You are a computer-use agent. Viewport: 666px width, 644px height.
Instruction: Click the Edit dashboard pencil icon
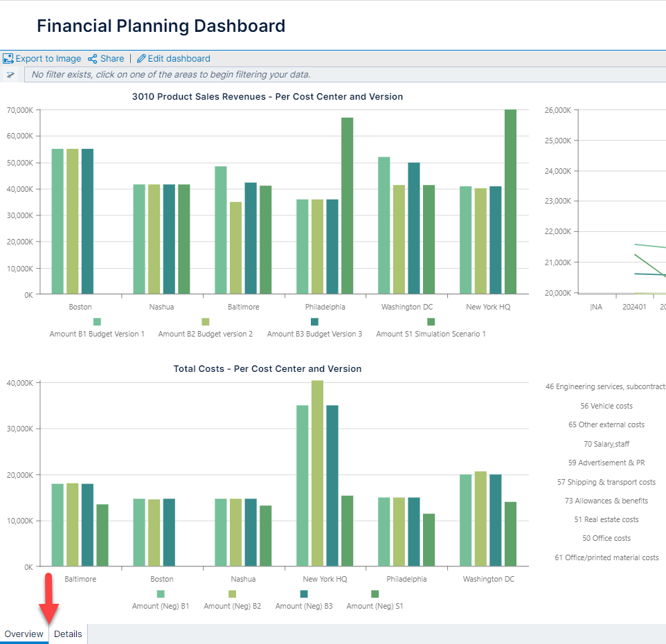tap(141, 58)
